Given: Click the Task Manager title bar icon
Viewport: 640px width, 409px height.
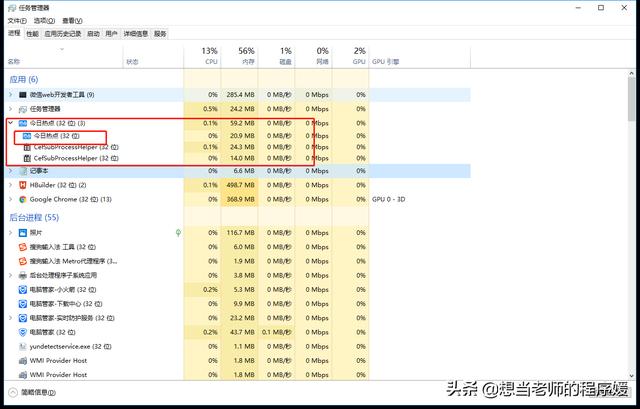Looking at the screenshot, I should click(12, 8).
